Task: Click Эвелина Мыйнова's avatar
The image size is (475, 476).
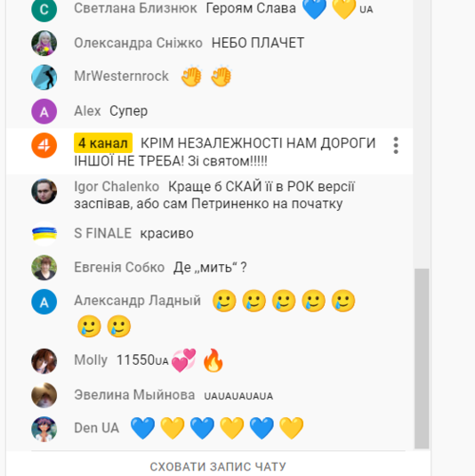Action: click(44, 395)
